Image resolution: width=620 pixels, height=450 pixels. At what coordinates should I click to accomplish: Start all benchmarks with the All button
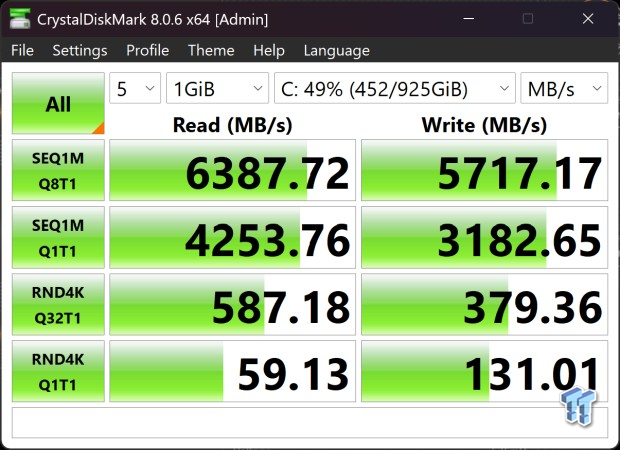tap(58, 103)
